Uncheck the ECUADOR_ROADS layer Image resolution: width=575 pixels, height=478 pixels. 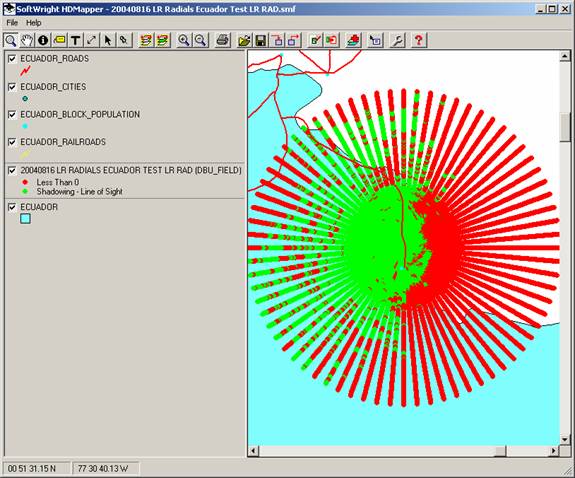click(x=12, y=59)
